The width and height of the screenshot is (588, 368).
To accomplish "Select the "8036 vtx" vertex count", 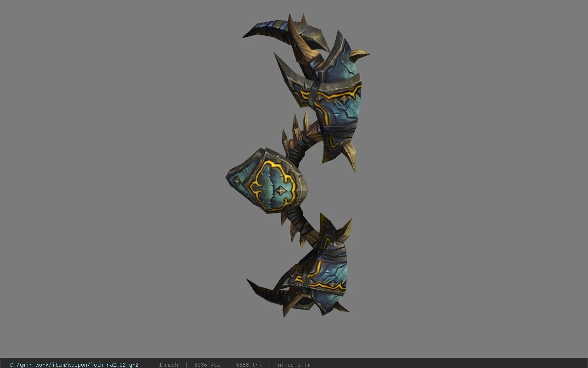I will (x=207, y=365).
